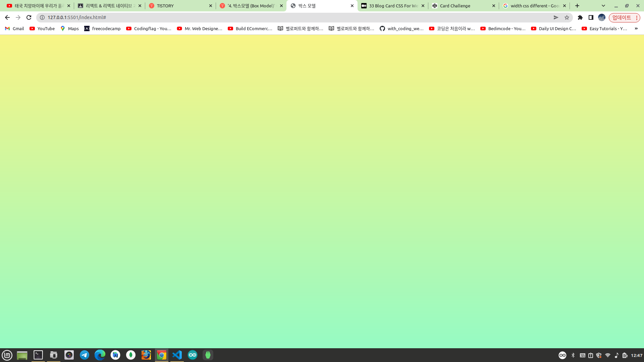Open Telegram from the taskbar
The image size is (644, 362).
coord(85,355)
